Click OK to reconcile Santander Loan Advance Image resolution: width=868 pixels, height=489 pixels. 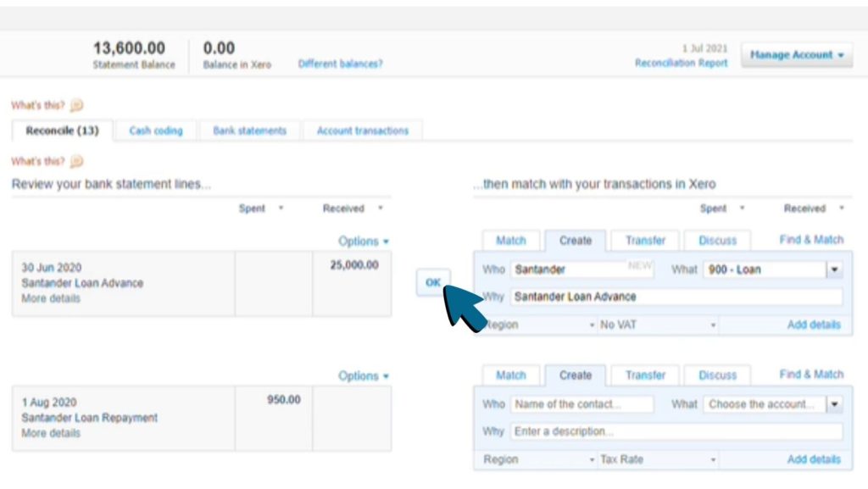[433, 283]
